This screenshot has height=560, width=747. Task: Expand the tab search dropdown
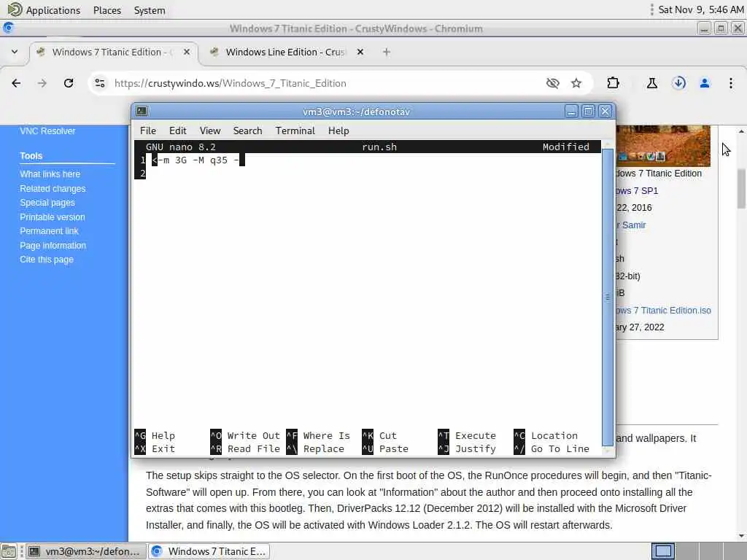pos(15,52)
